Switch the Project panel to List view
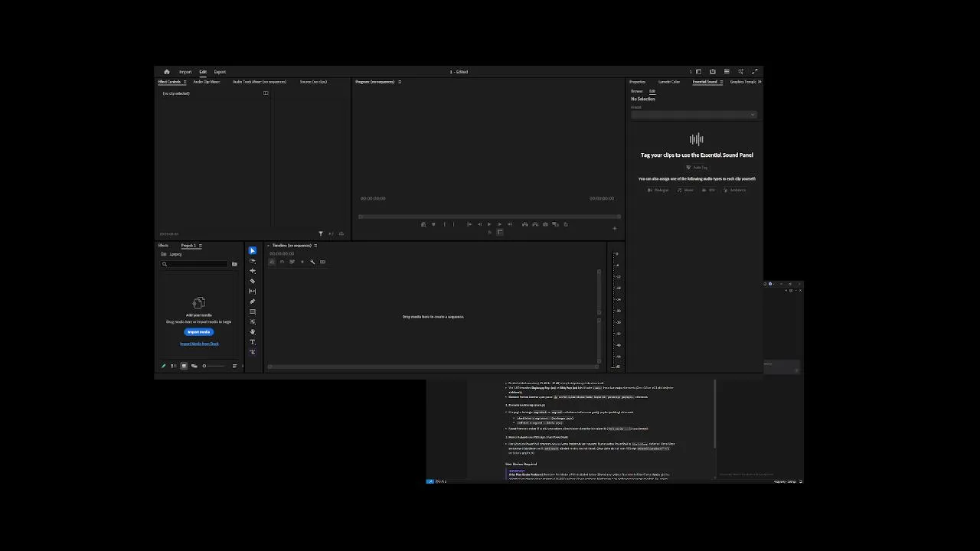This screenshot has height=551, width=980. point(174,366)
